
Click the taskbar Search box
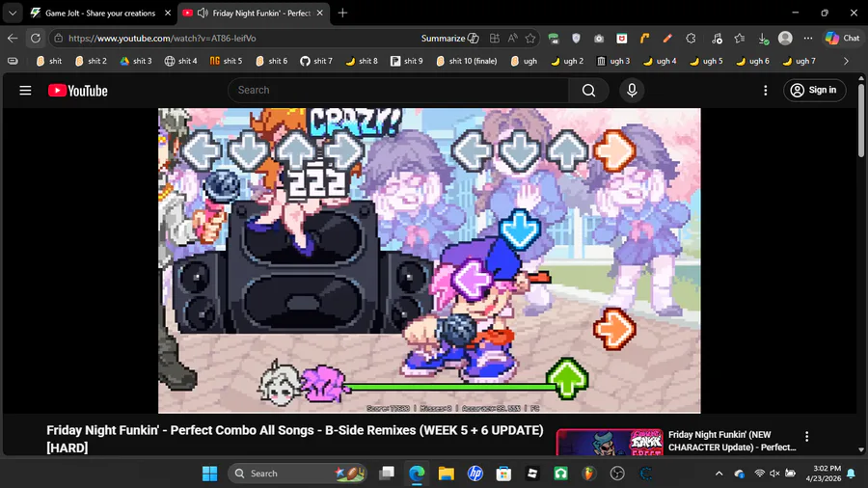(x=298, y=474)
